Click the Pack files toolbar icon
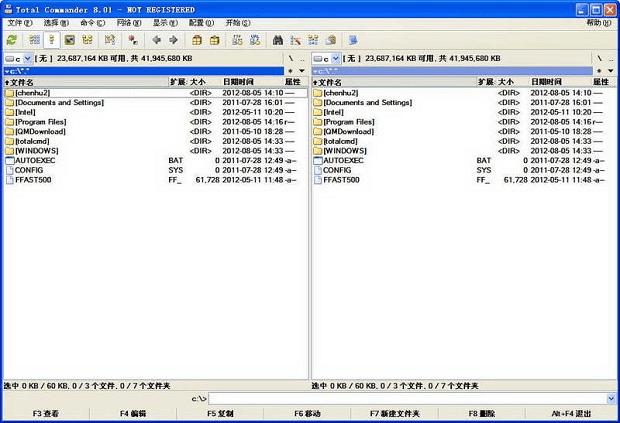Image resolution: width=620 pixels, height=423 pixels. [197, 40]
